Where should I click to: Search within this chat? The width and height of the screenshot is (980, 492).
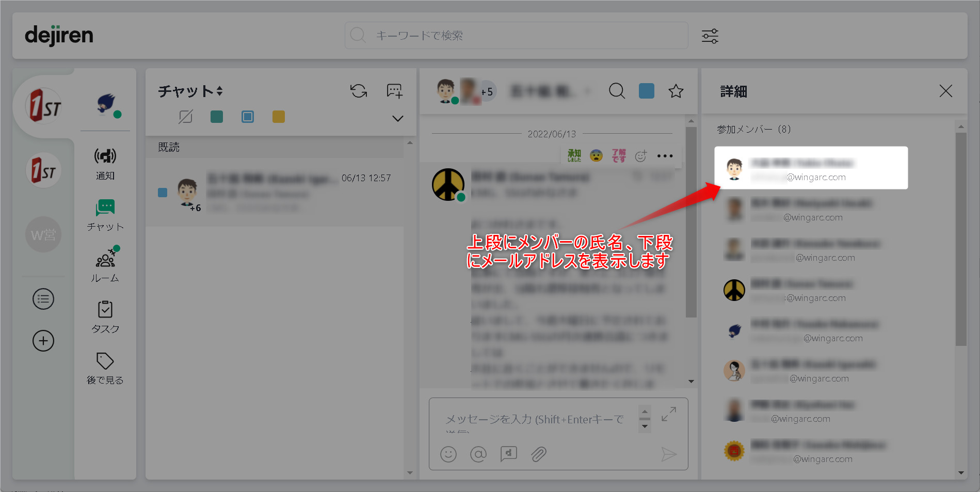point(617,91)
